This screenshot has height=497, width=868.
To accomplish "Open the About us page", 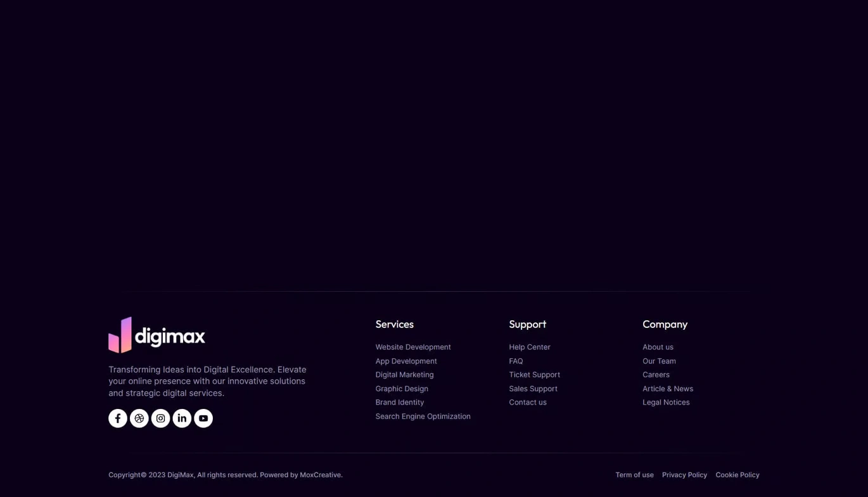I will coord(658,347).
